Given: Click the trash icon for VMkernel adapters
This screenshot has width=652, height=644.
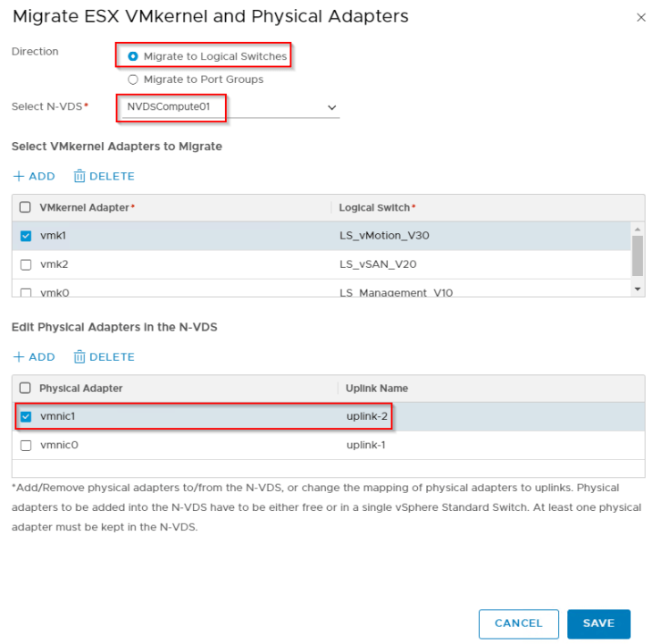Looking at the screenshot, I should tap(79, 177).
